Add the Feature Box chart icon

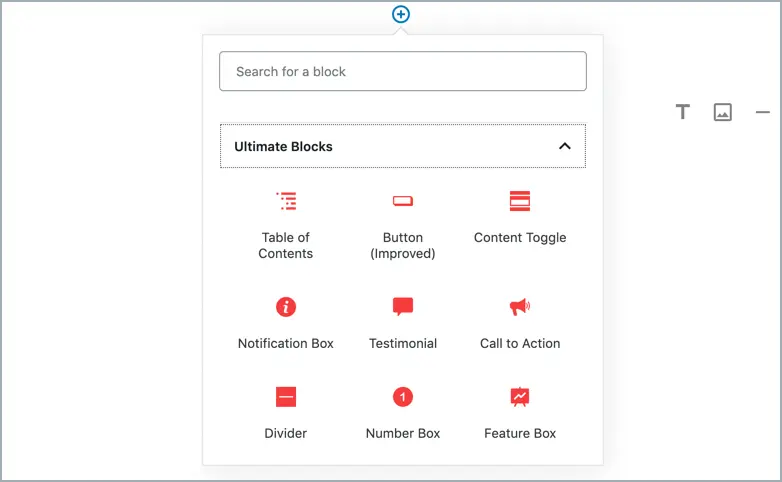click(x=520, y=397)
